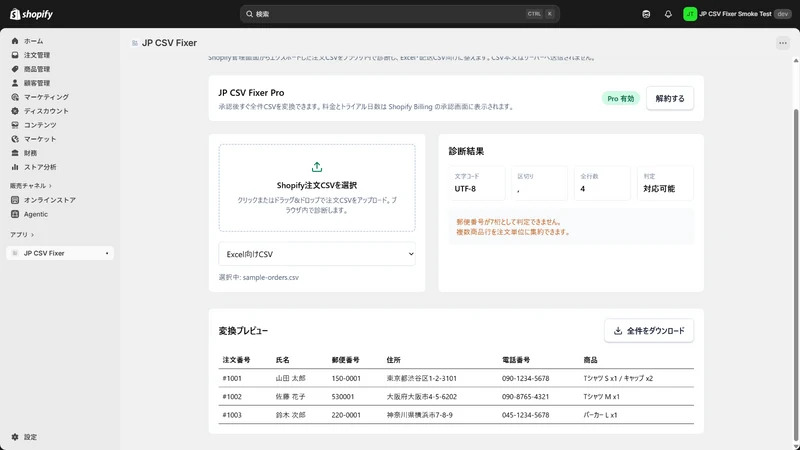Image resolution: width=800 pixels, height=450 pixels.
Task: Click the 選択中: sample-orders.csv text
Action: [259, 278]
